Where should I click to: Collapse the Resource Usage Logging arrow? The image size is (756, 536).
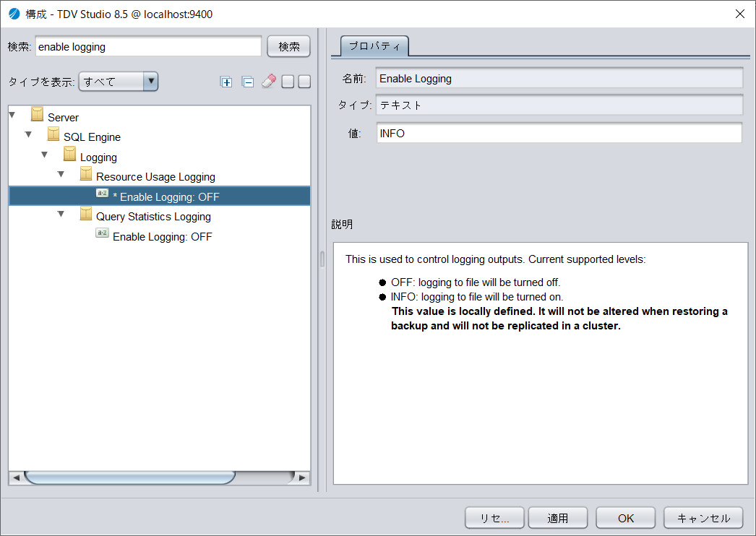click(61, 175)
